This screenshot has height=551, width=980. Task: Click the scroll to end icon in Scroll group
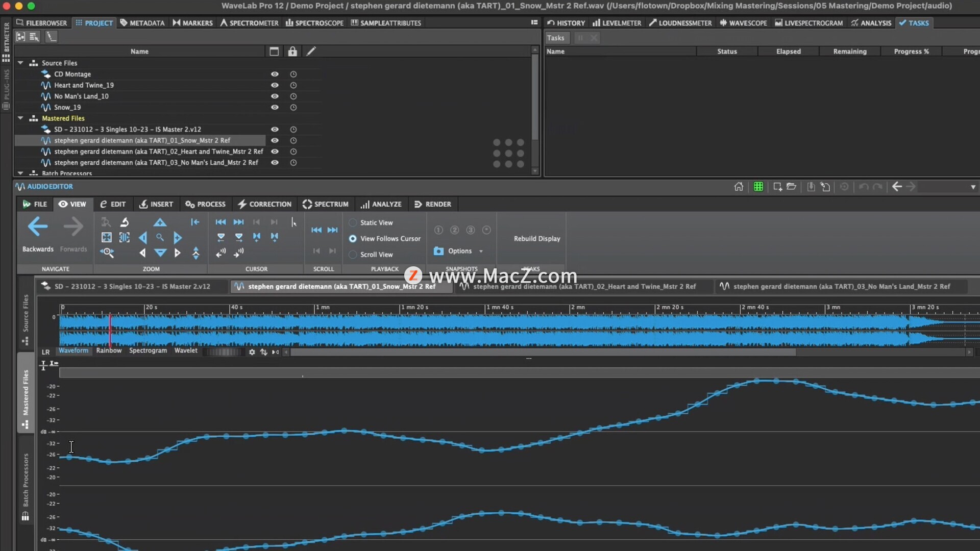pyautogui.click(x=332, y=230)
